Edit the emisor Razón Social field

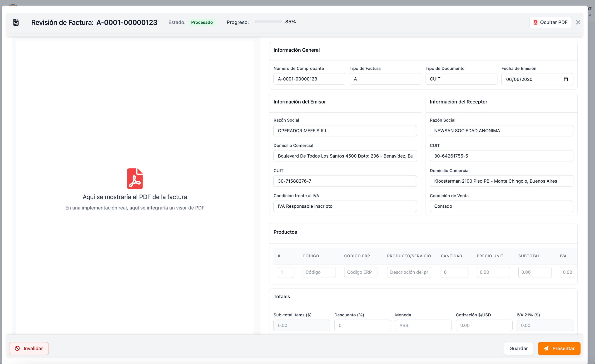pos(345,131)
